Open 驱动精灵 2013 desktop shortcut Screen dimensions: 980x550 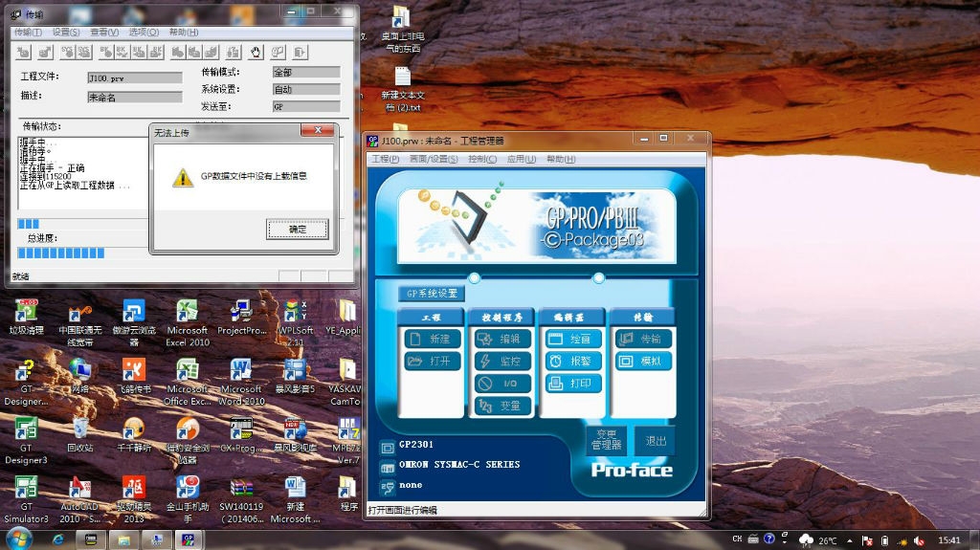click(134, 500)
